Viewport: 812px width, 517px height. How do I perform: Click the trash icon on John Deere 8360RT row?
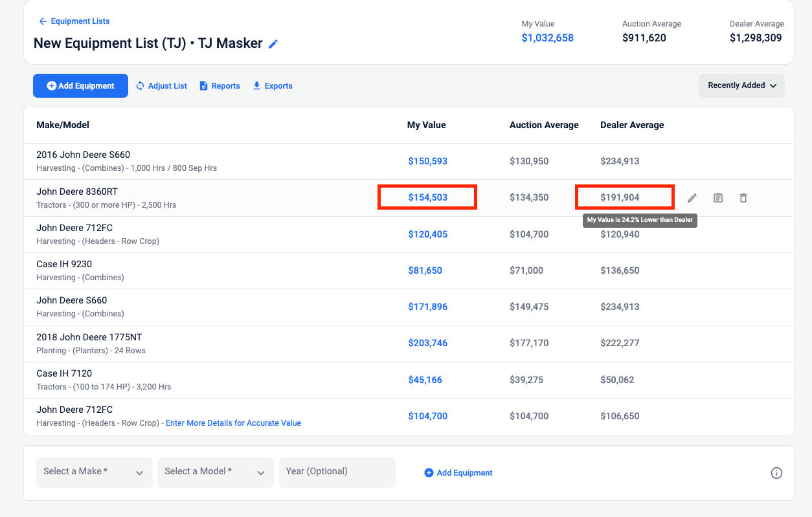point(743,198)
